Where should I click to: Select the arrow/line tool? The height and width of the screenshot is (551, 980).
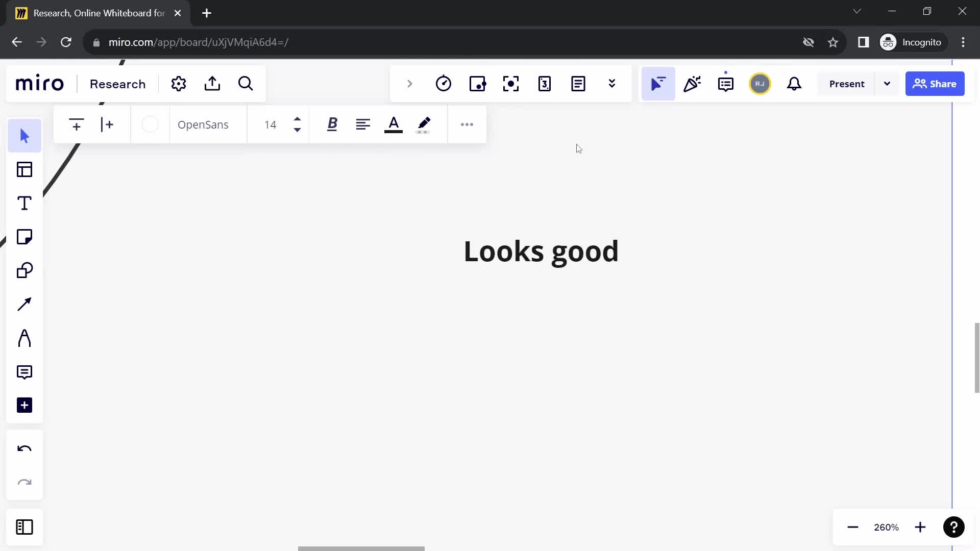(x=25, y=304)
